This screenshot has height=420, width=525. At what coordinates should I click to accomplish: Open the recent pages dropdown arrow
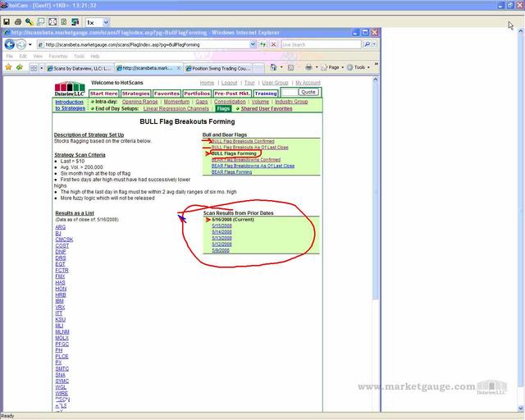pyautogui.click(x=30, y=44)
